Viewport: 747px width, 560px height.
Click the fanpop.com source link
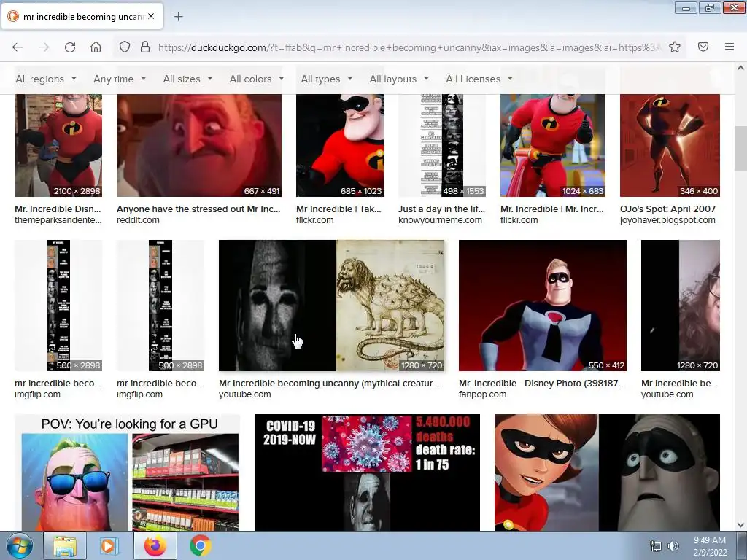482,394
